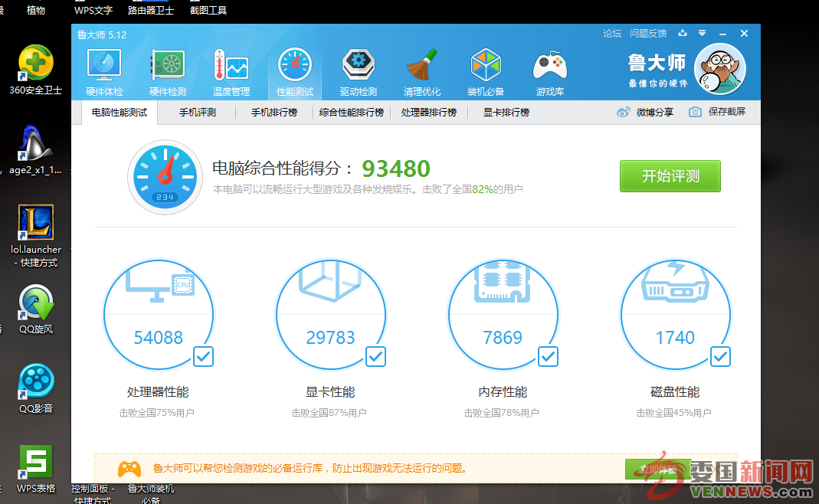This screenshot has width=819, height=504.
Task: Click the 处理器性能 label
Action: click(x=158, y=392)
